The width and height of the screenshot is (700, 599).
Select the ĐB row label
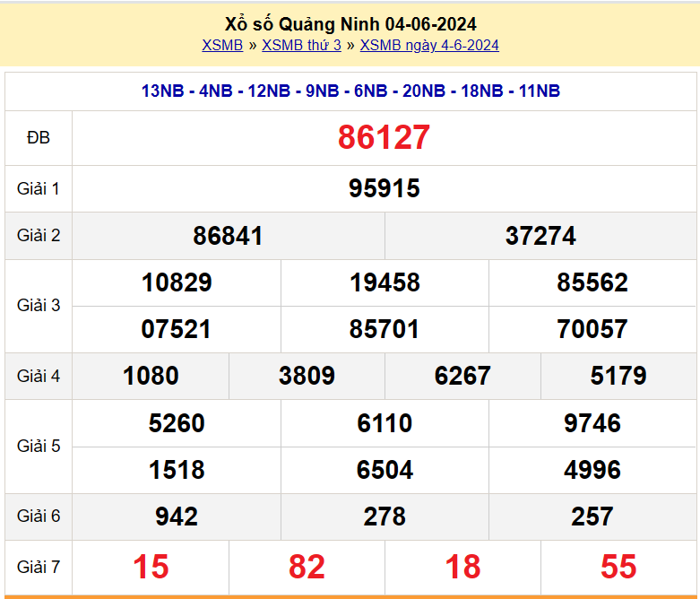pyautogui.click(x=39, y=138)
